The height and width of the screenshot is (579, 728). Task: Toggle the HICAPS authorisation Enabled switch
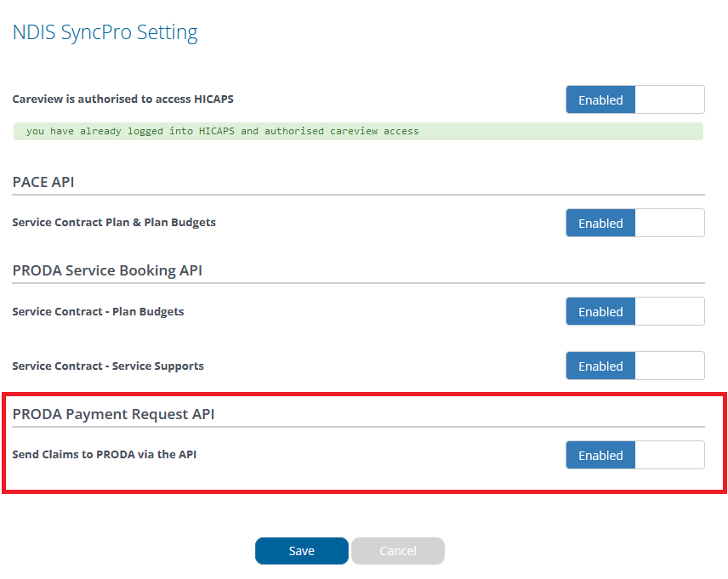[635, 99]
